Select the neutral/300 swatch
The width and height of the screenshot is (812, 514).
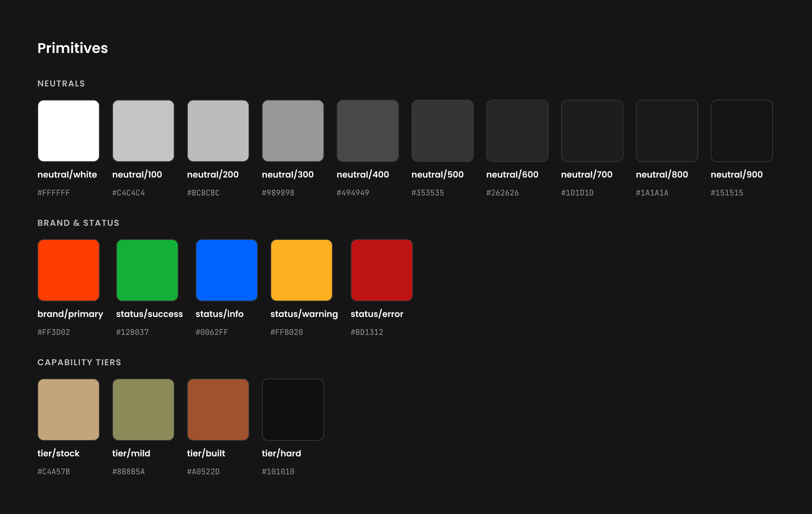(x=293, y=131)
